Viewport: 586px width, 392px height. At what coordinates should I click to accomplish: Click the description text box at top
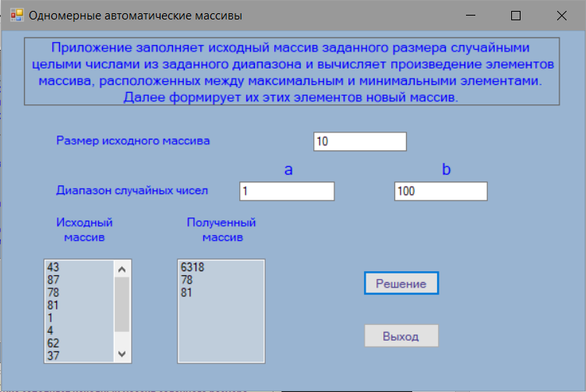[x=292, y=72]
